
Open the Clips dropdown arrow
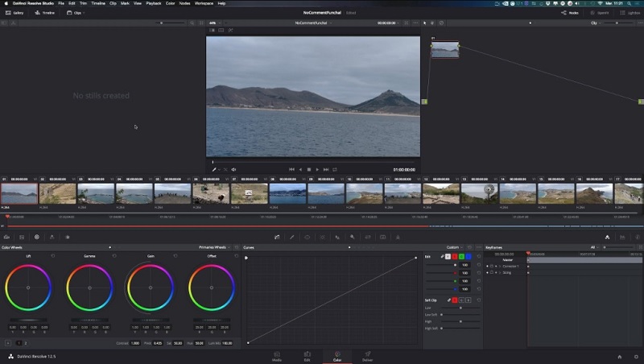pos(84,13)
